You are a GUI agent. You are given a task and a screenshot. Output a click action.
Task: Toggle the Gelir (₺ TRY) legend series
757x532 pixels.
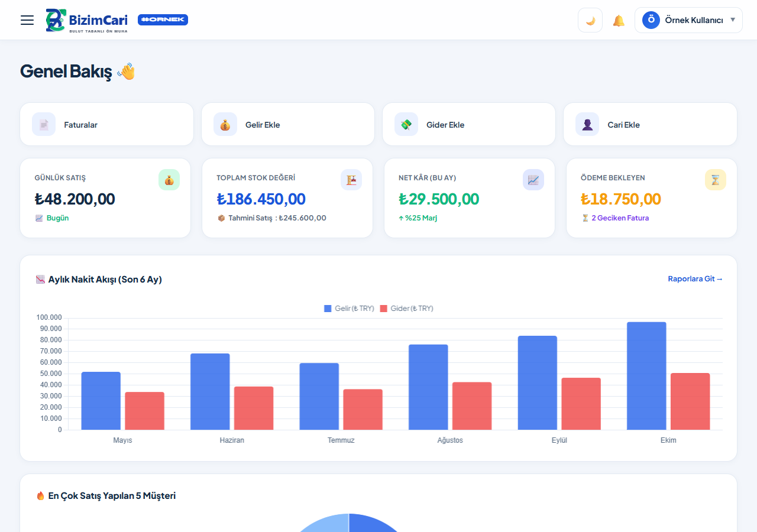349,309
